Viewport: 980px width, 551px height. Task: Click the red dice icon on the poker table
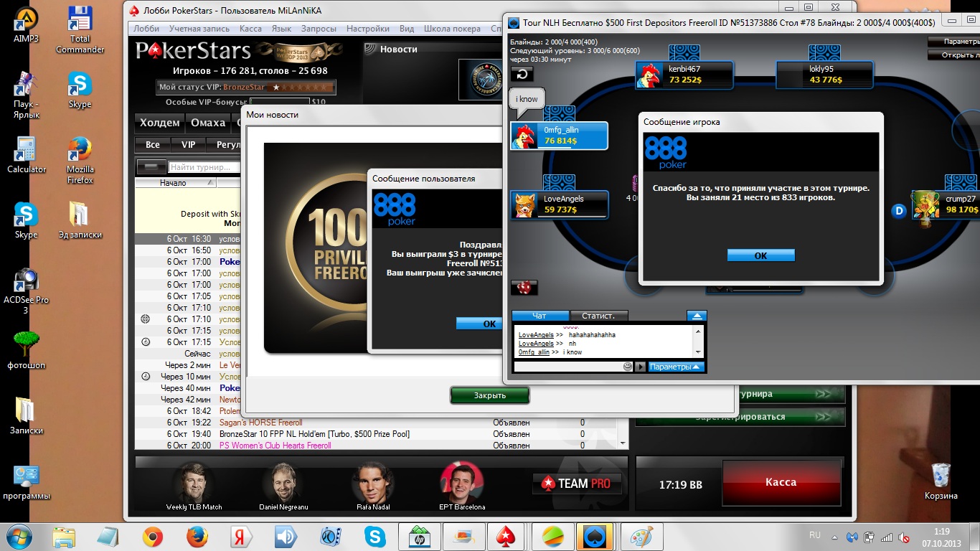(x=524, y=288)
